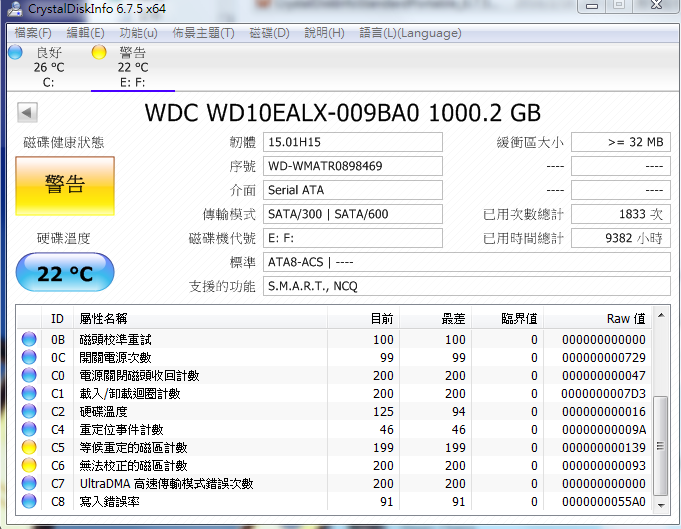The width and height of the screenshot is (681, 529).
Task: Open the 檔案(F) menu
Action: pos(33,33)
